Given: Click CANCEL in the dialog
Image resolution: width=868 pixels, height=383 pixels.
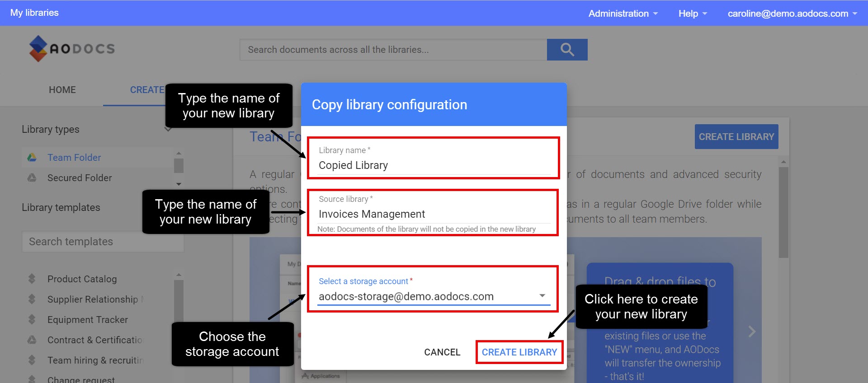Looking at the screenshot, I should pyautogui.click(x=442, y=352).
